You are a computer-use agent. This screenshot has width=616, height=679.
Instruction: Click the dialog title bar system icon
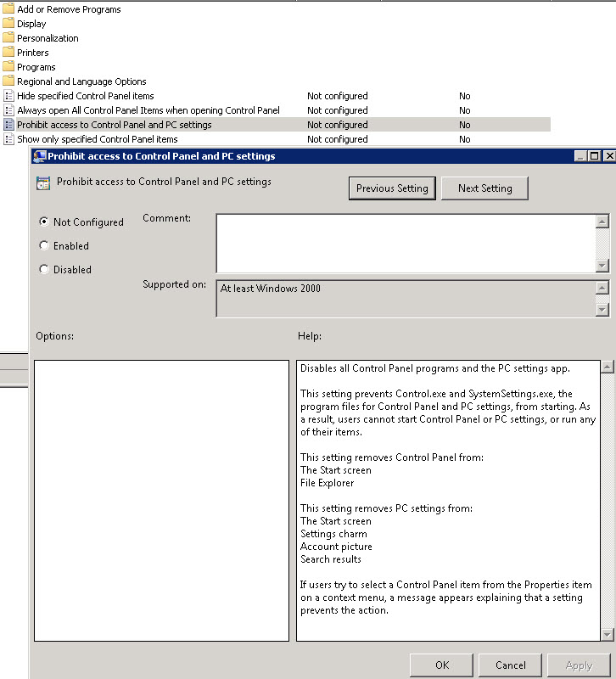[x=39, y=156]
